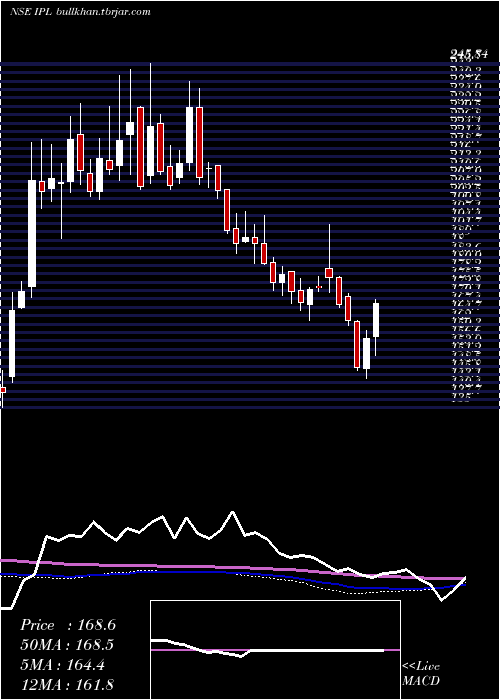500x700 pixels.
Task: Click the NSE IPL bullkhan.tbrjar.com title text
Action: [x=80, y=12]
